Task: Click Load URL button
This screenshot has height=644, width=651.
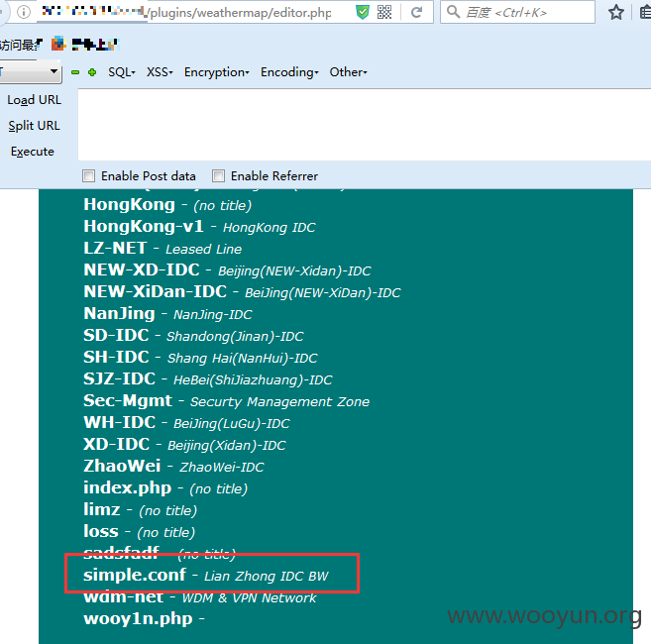Action: (34, 100)
